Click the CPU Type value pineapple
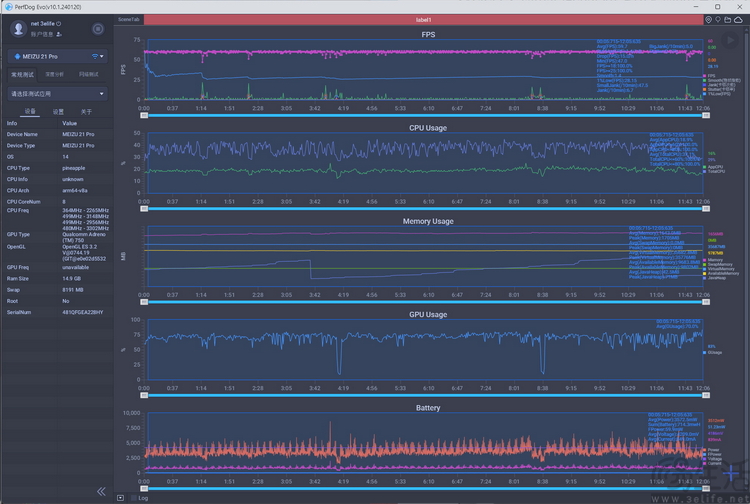Viewport: 750px width, 504px height. 74,168
